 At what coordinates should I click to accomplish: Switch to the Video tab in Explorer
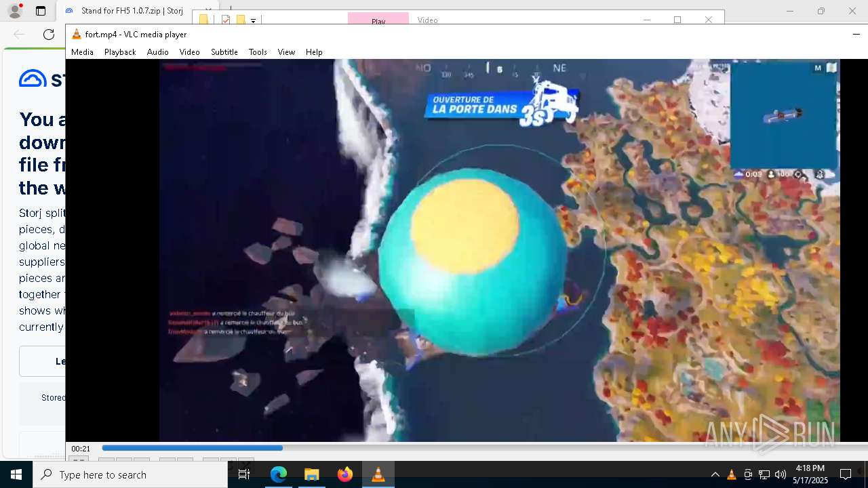[x=427, y=20]
